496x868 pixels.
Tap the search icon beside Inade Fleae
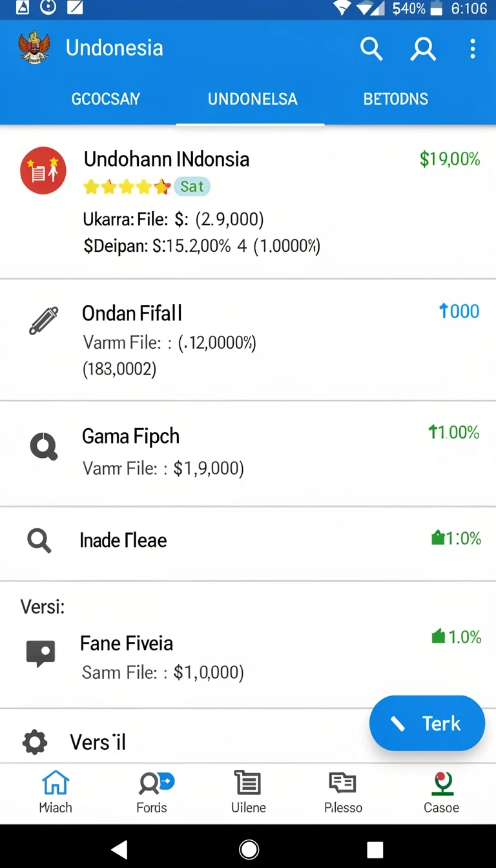[39, 541]
